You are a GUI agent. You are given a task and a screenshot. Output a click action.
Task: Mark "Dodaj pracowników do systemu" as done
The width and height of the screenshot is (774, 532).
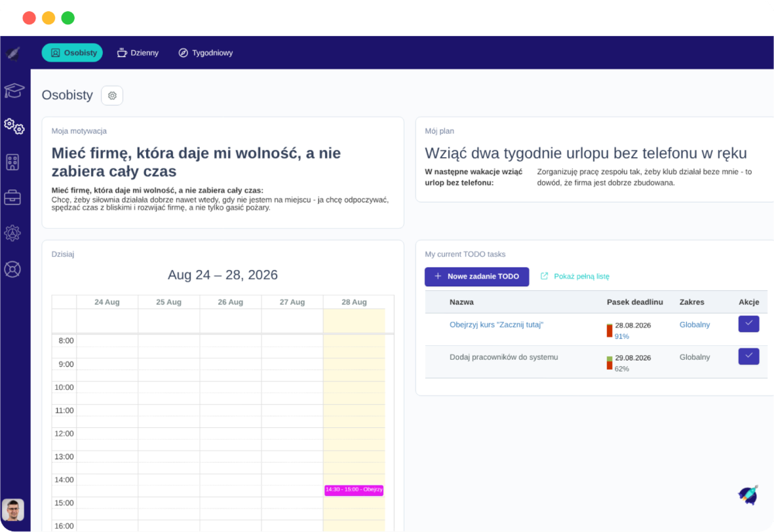coord(748,356)
